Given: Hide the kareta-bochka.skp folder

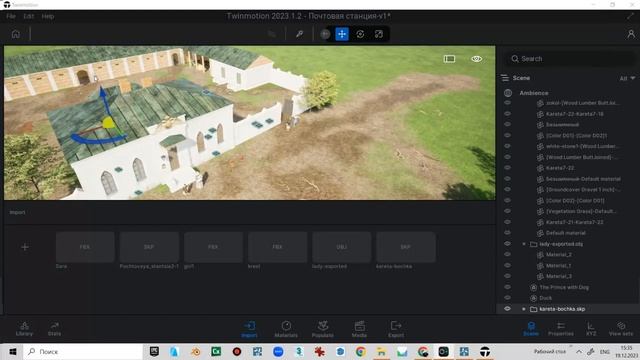Looking at the screenshot, I should click(x=507, y=309).
